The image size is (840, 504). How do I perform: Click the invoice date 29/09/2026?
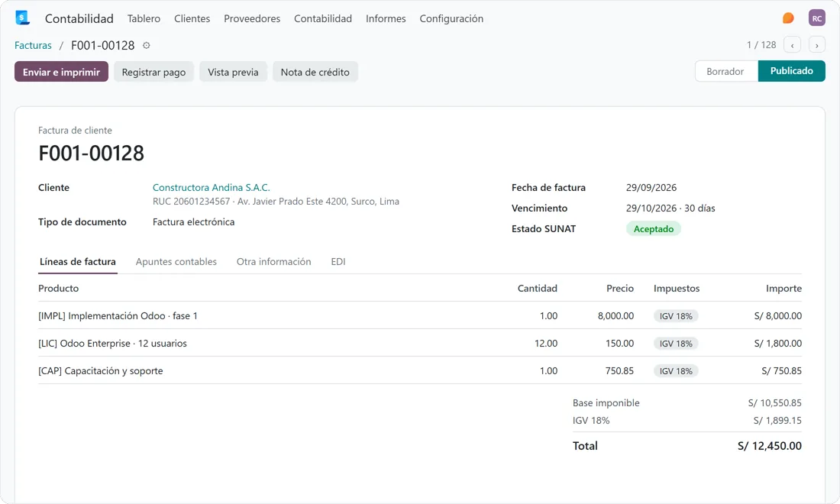click(x=651, y=187)
